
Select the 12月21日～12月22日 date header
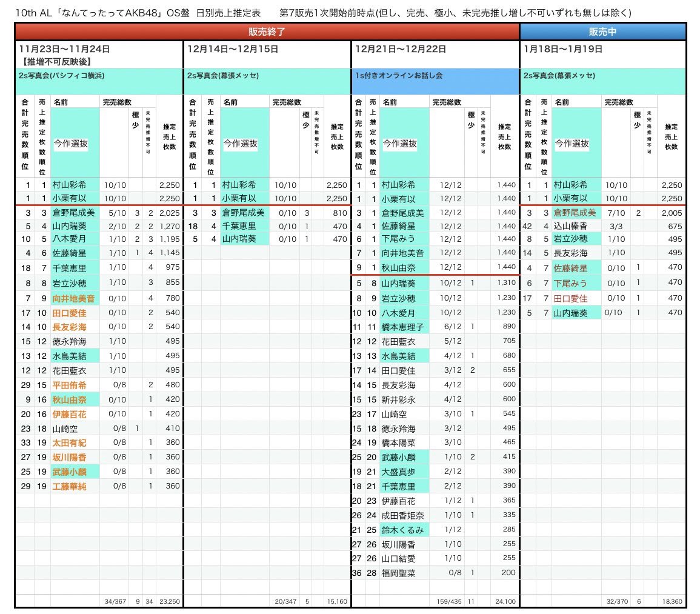point(401,49)
